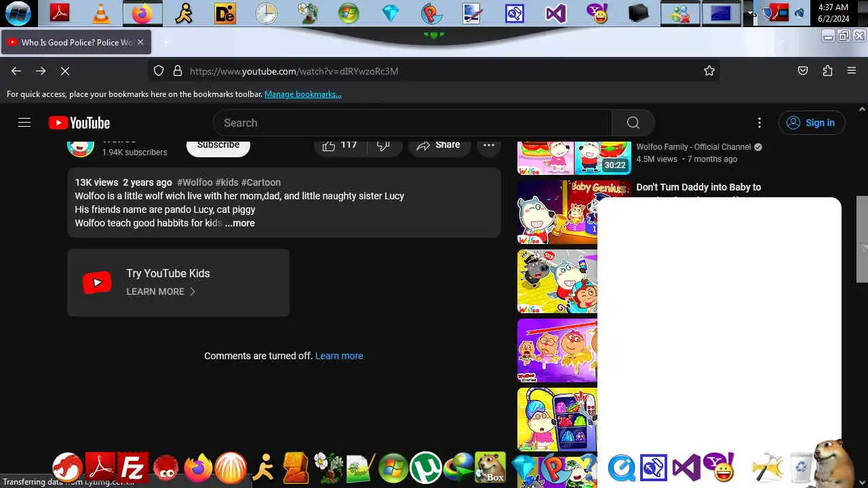Show site info padlock
This screenshot has width=868, height=488.
coord(178,71)
